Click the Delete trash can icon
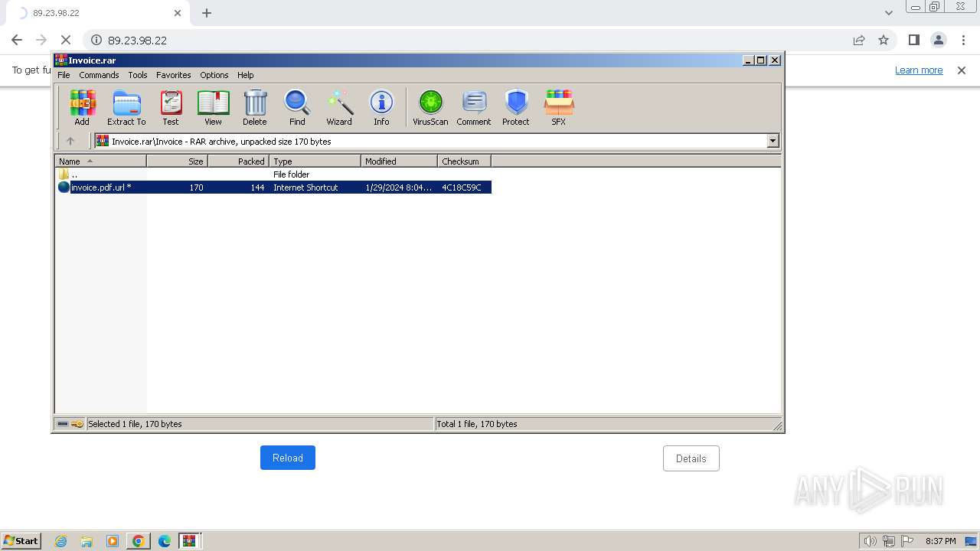 pyautogui.click(x=255, y=107)
